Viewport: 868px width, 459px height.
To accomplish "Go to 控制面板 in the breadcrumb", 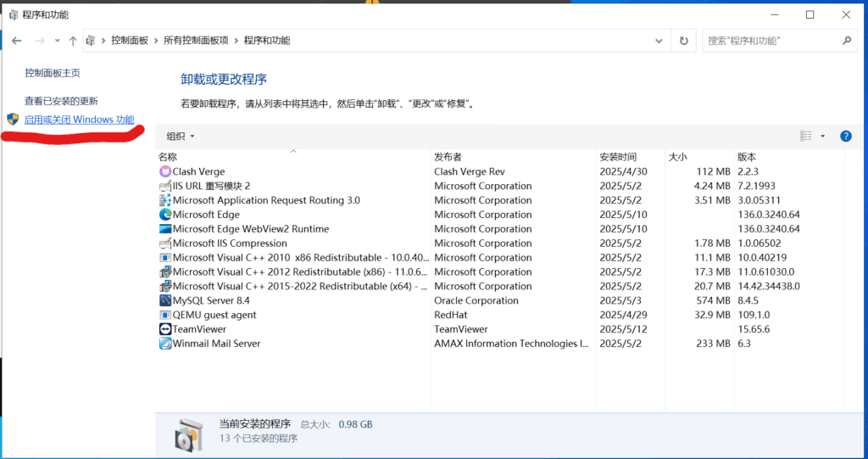I will click(x=130, y=41).
